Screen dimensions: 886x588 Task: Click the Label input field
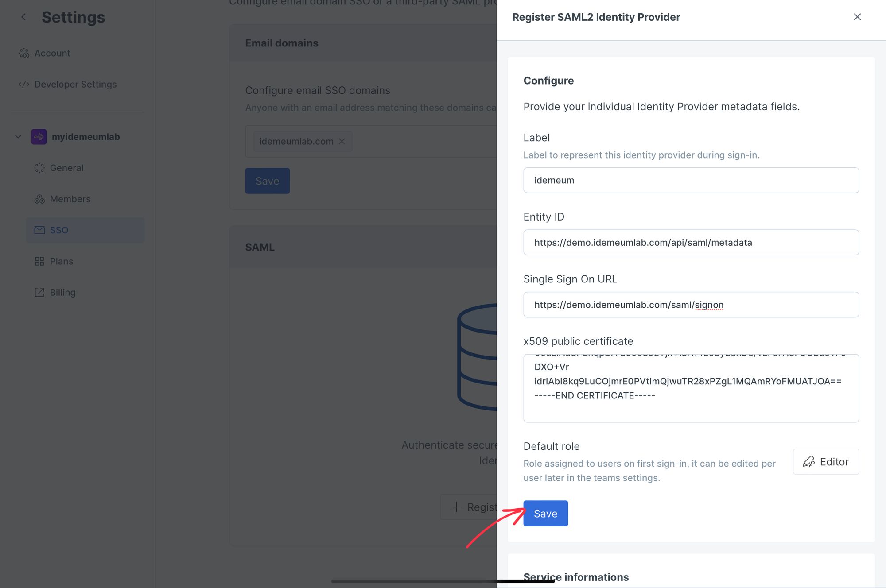pos(691,180)
